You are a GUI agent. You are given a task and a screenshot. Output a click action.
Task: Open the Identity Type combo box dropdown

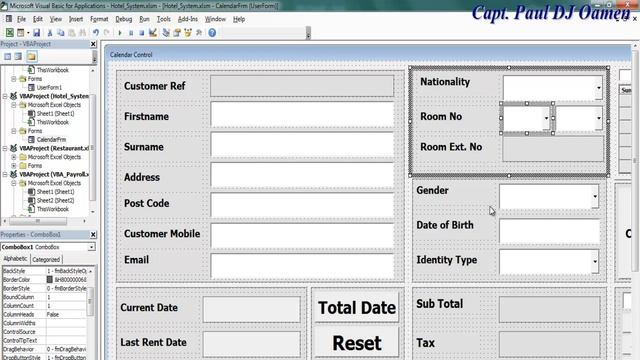[x=595, y=261]
